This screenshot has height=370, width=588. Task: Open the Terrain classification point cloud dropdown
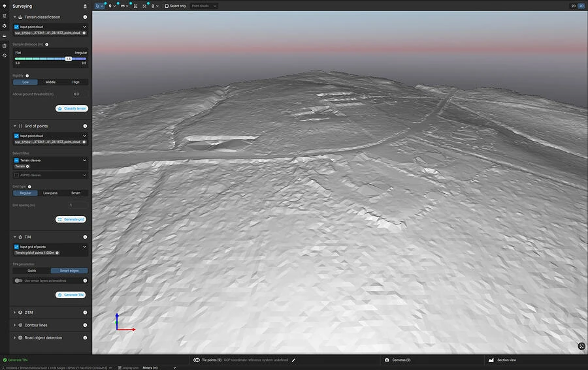pos(84,27)
